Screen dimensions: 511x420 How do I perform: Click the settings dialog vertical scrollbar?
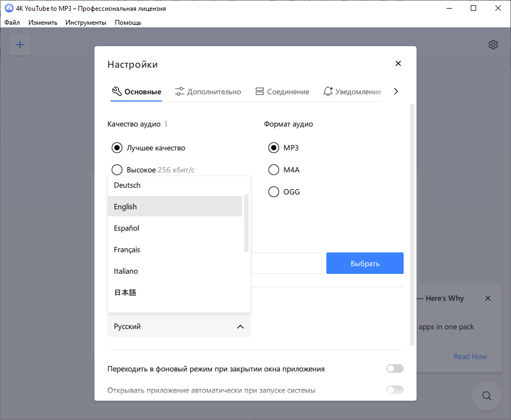[x=412, y=225]
